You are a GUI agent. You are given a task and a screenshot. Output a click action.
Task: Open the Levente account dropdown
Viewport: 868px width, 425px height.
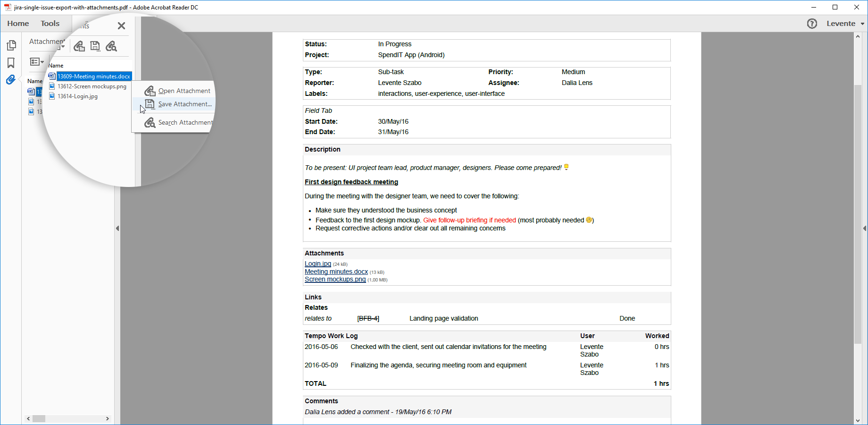[845, 24]
